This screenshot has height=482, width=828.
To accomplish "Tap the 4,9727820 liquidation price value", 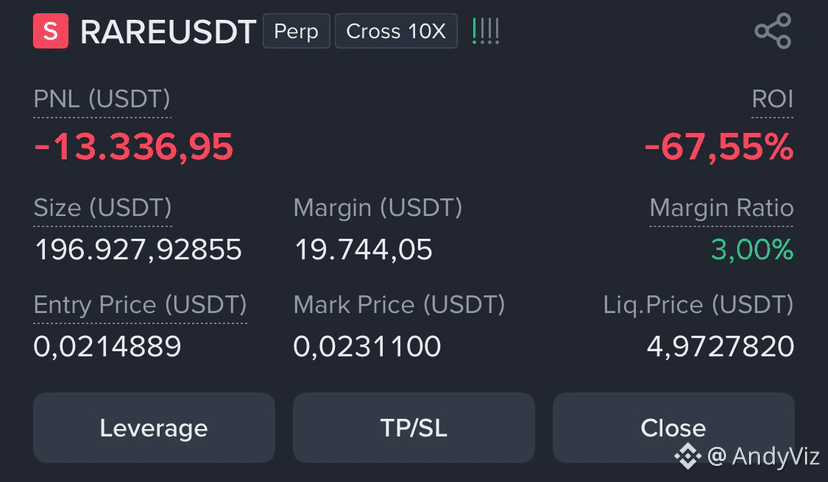I will click(720, 347).
